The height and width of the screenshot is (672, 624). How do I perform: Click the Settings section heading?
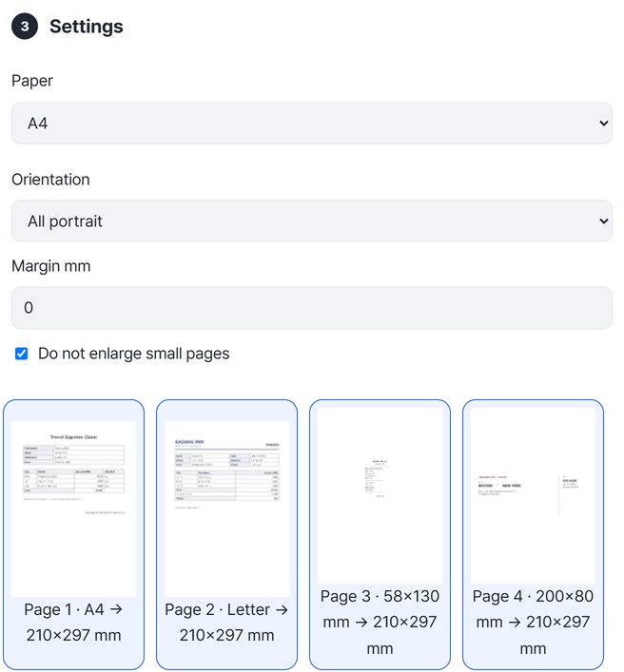(87, 27)
